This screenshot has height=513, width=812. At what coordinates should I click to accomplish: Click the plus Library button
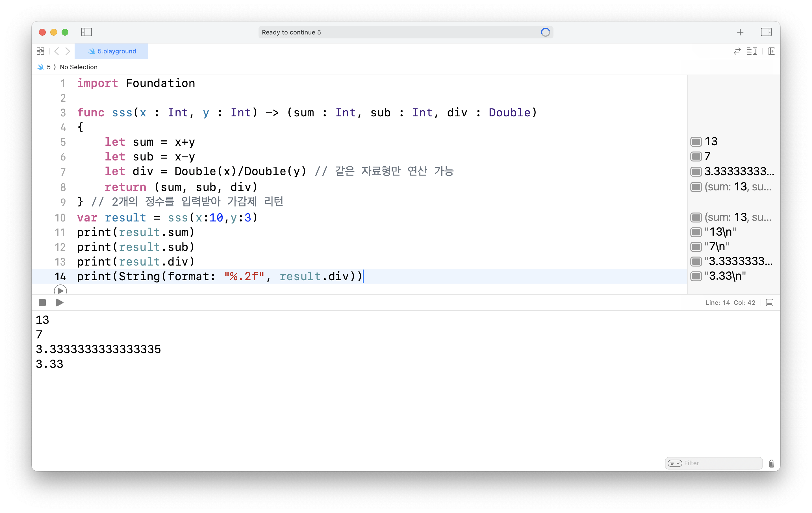[740, 32]
